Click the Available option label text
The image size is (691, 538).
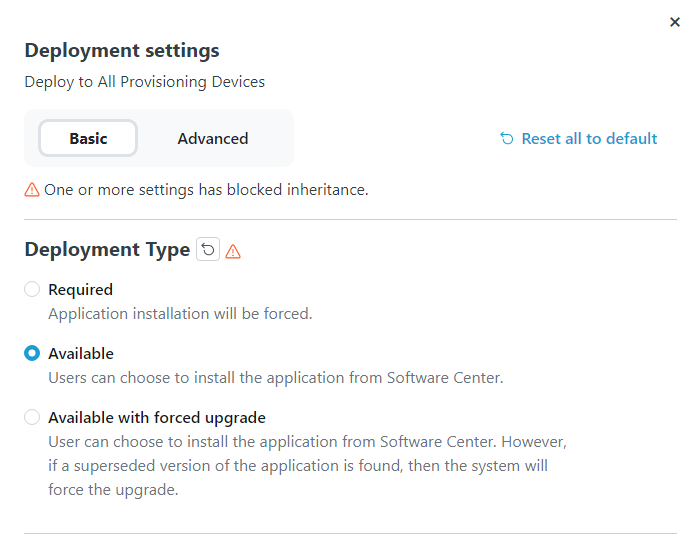(x=81, y=354)
